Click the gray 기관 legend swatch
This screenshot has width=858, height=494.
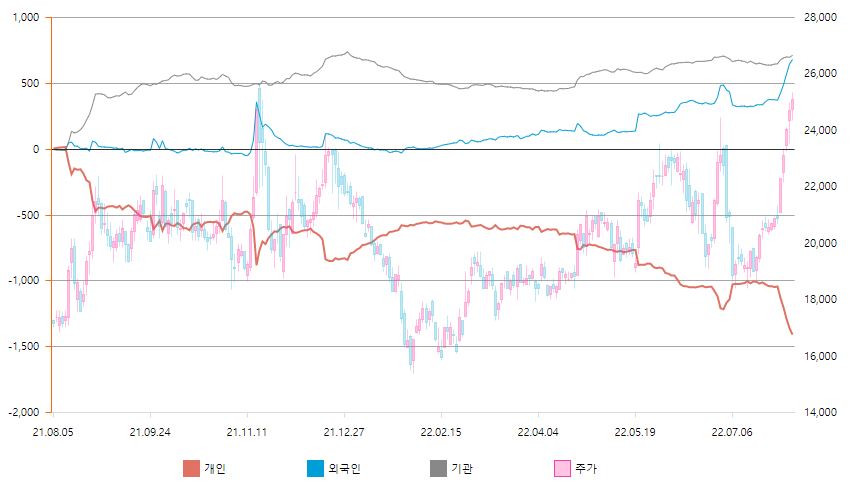click(437, 468)
